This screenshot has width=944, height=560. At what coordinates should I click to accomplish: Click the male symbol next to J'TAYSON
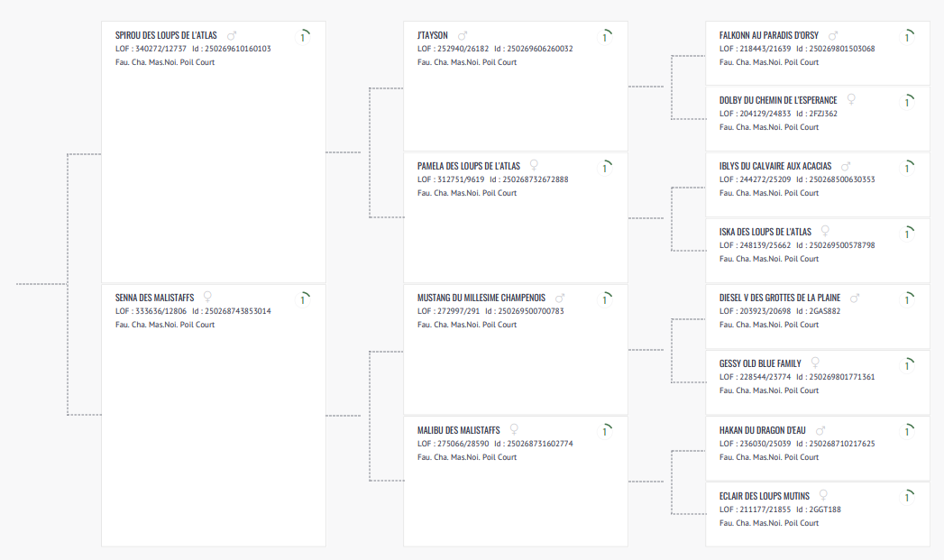(463, 35)
